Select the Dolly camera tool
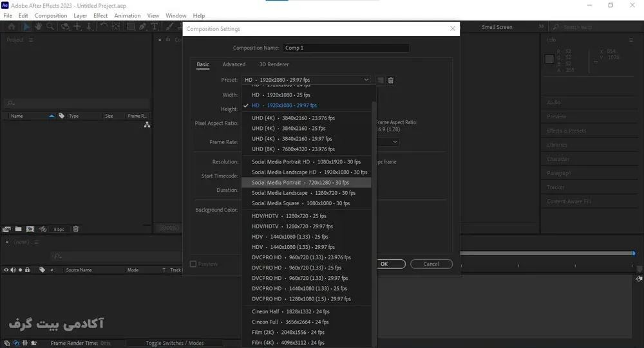The image size is (644, 348). click(x=90, y=26)
